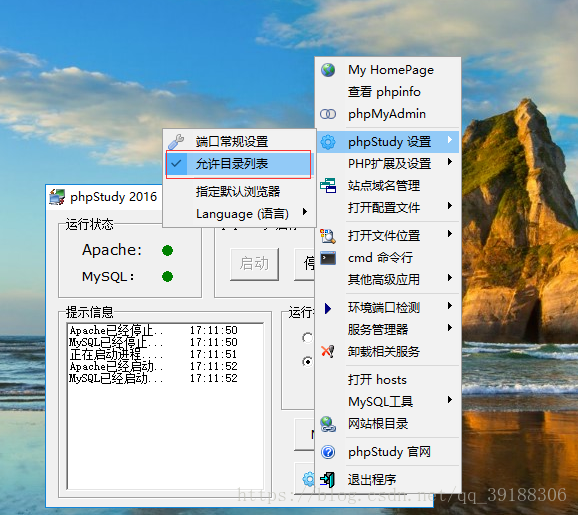The height and width of the screenshot is (516, 578).
Task: Click the wrench icon for 端口常规设置
Action: coord(176,142)
